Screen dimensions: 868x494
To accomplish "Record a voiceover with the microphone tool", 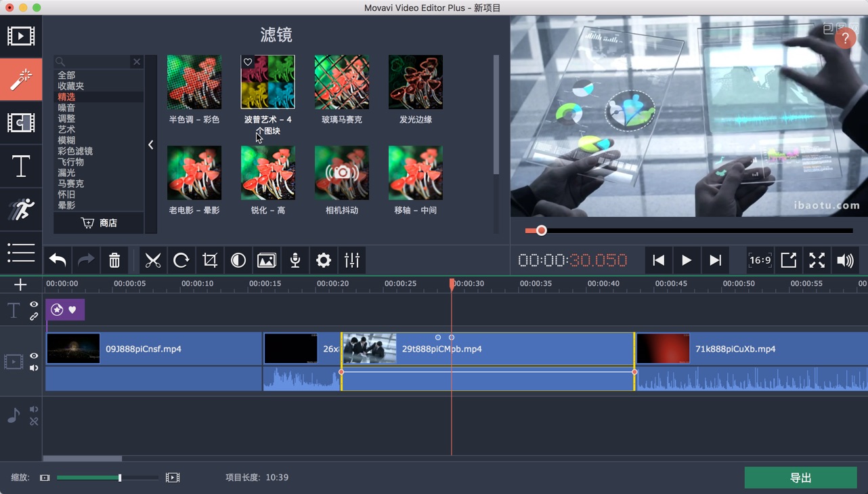I will pos(295,260).
